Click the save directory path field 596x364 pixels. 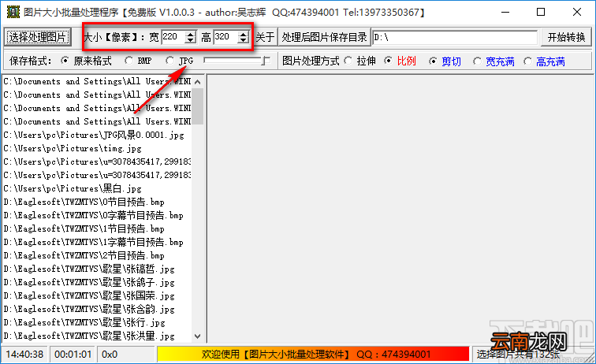(455, 37)
